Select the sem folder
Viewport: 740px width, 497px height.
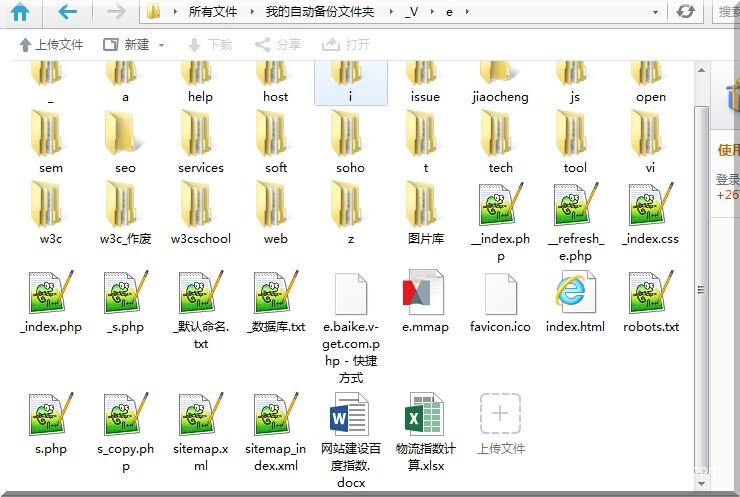(50, 142)
